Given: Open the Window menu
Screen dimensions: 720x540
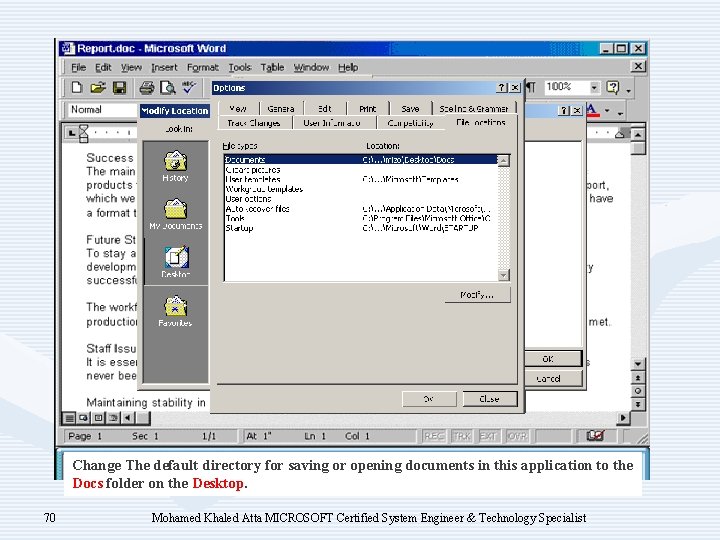Looking at the screenshot, I should 311,68.
